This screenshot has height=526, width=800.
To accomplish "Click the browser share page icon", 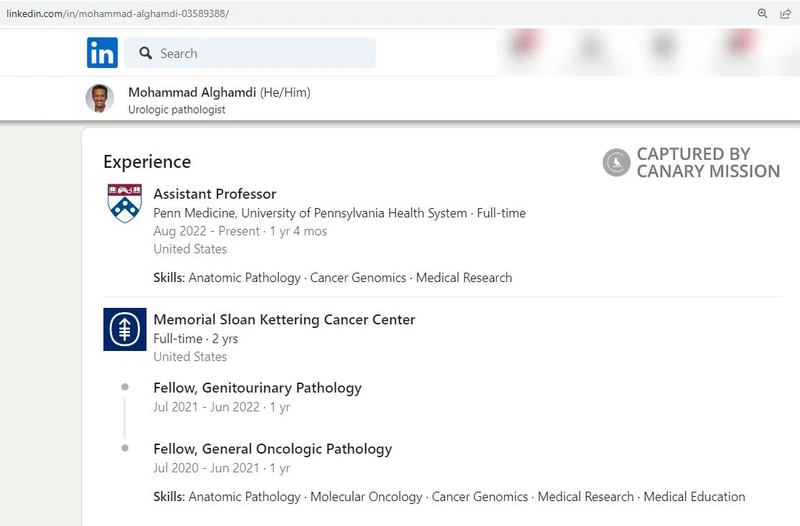I will point(786,14).
